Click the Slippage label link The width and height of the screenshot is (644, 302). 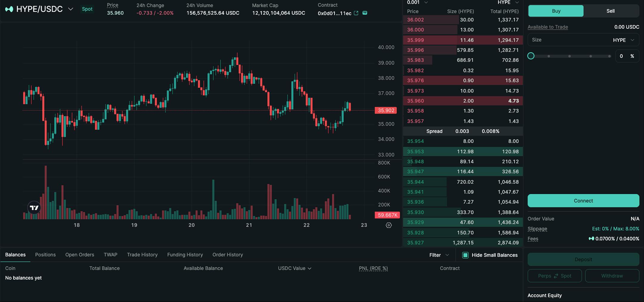[537, 229]
